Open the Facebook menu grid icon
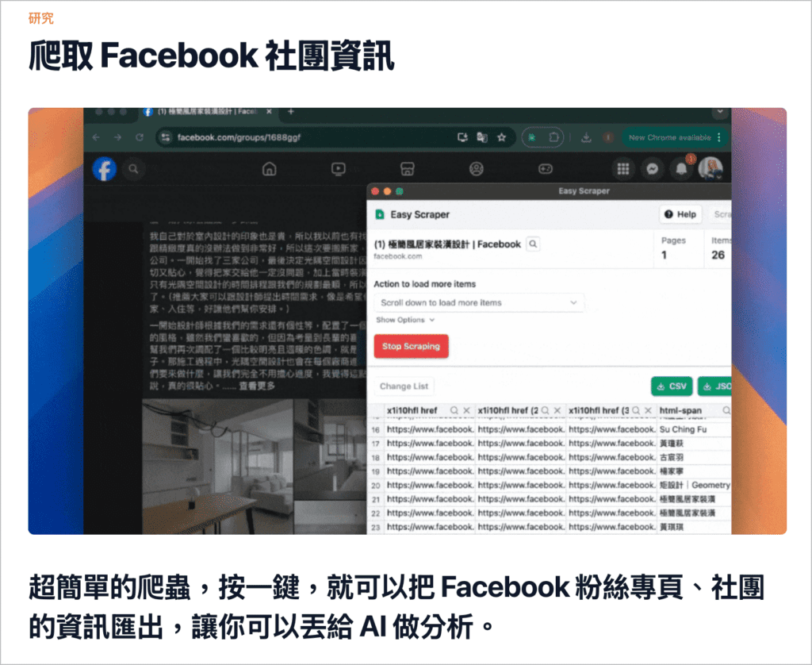Image resolution: width=812 pixels, height=665 pixels. point(623,169)
